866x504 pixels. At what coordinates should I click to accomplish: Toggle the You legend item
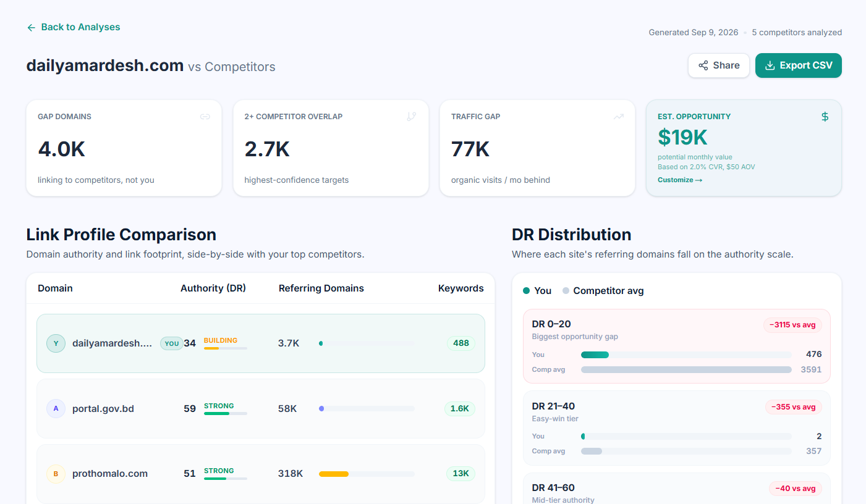[x=537, y=291]
